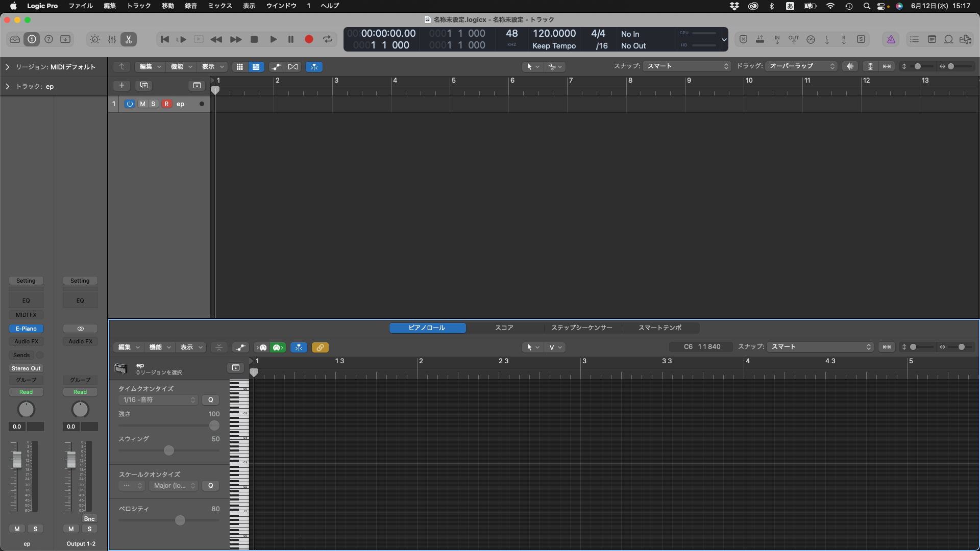980x551 pixels.
Task: Expand the Region MIDI defaults inspector
Action: click(8, 67)
